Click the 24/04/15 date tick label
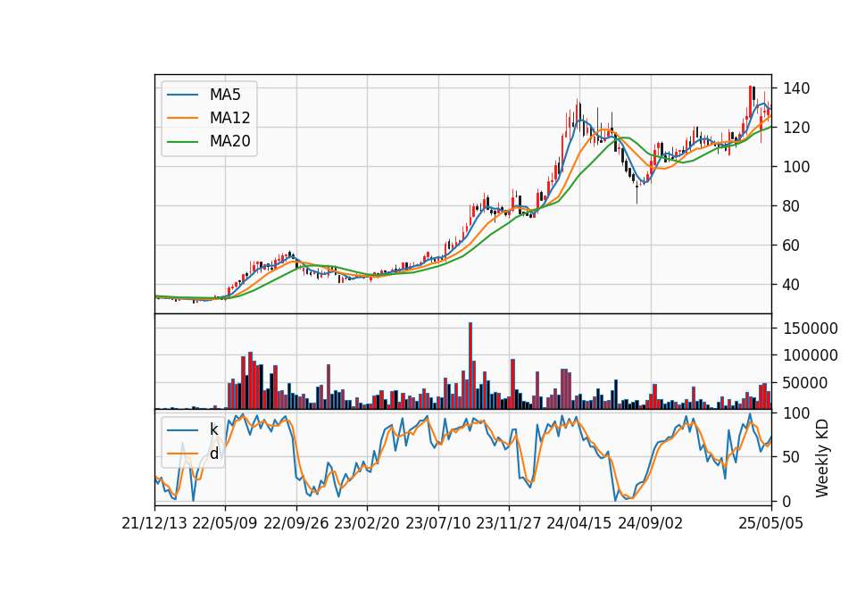 (x=579, y=523)
